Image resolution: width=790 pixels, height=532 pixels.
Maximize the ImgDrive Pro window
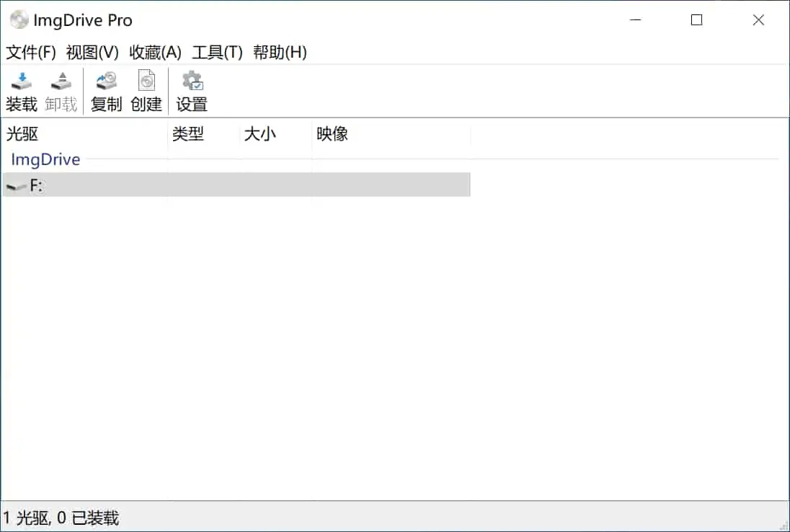pos(697,19)
